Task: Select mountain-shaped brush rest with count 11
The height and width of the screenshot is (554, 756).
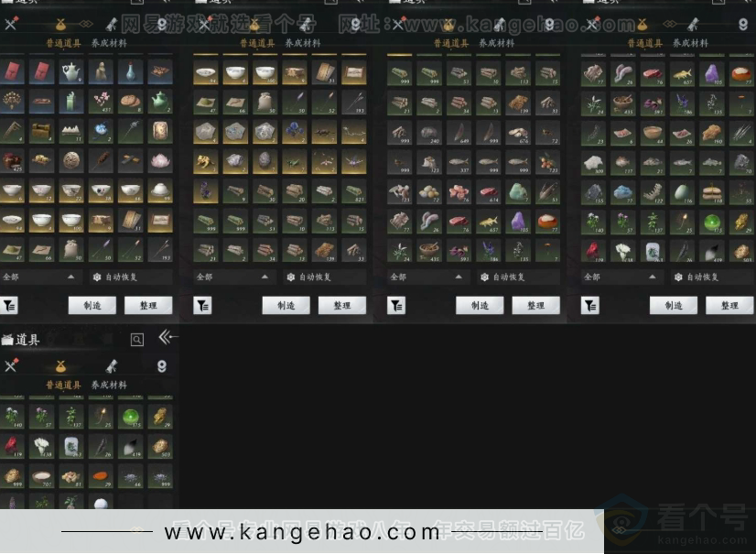Action: tap(71, 131)
